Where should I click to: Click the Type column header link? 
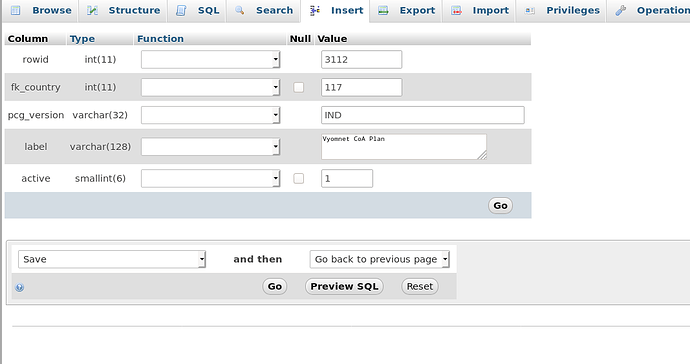click(x=82, y=39)
